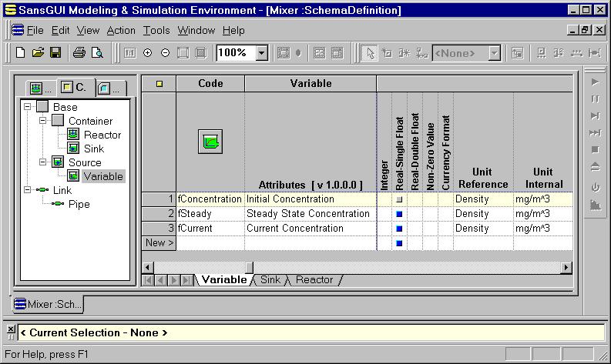Click the horizontal scrollbar right arrow

pos(566,267)
